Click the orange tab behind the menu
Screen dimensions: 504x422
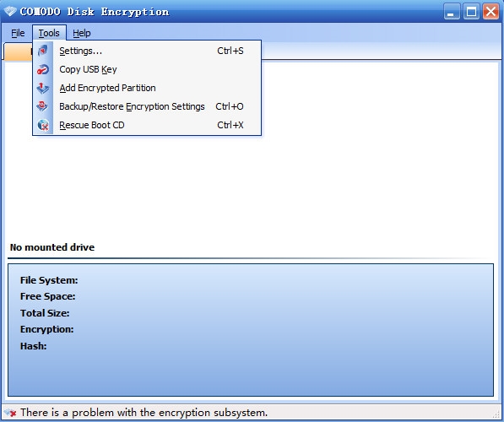(x=18, y=51)
